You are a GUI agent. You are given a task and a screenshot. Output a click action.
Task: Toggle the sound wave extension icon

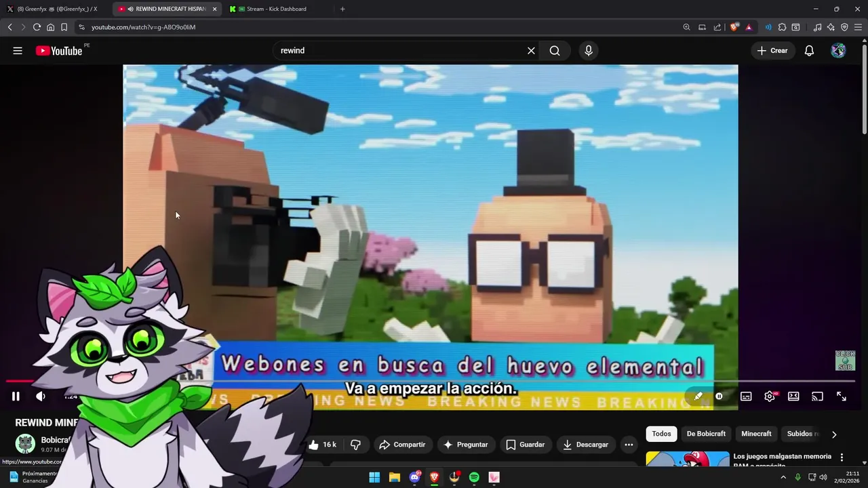click(768, 27)
